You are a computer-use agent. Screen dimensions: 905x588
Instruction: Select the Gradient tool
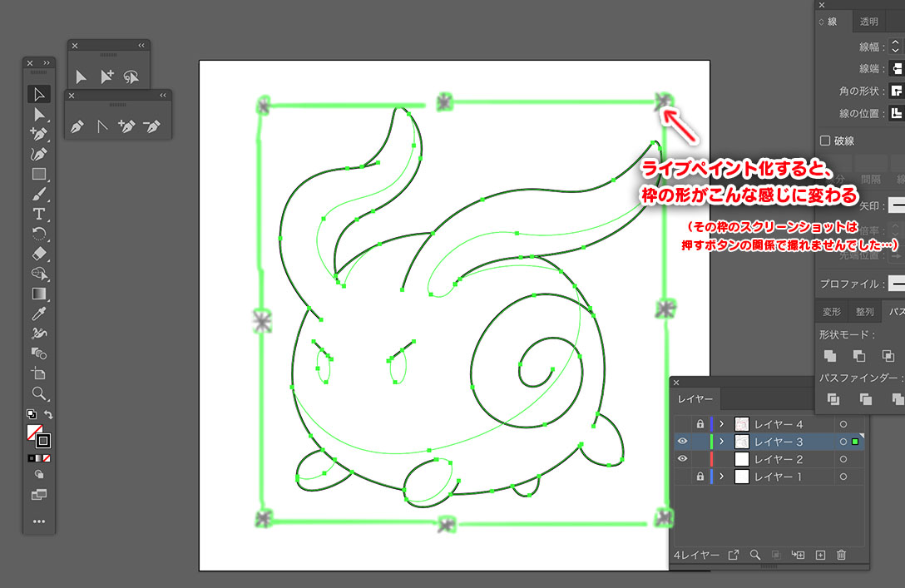[38, 294]
